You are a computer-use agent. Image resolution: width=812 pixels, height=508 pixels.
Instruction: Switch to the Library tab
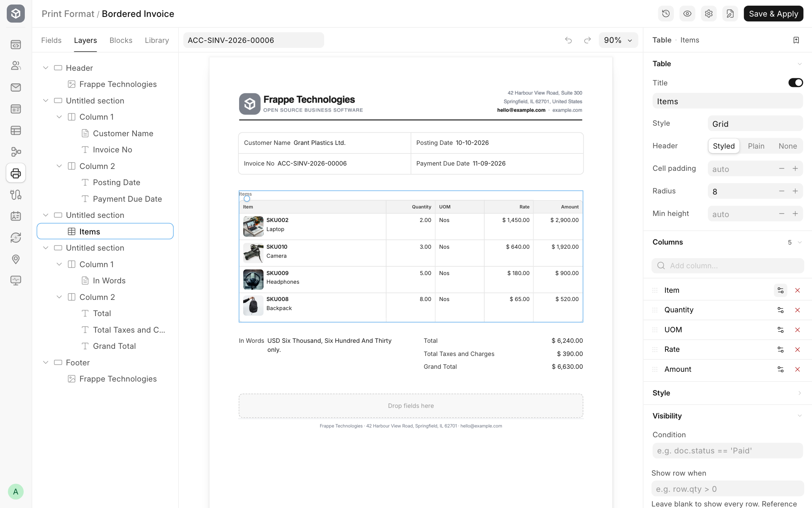(157, 40)
